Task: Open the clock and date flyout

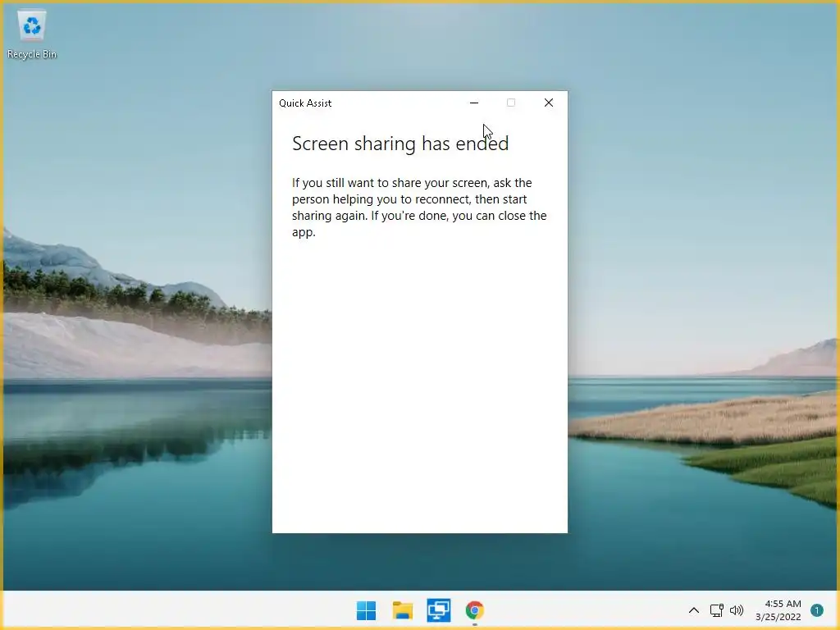Action: point(778,610)
